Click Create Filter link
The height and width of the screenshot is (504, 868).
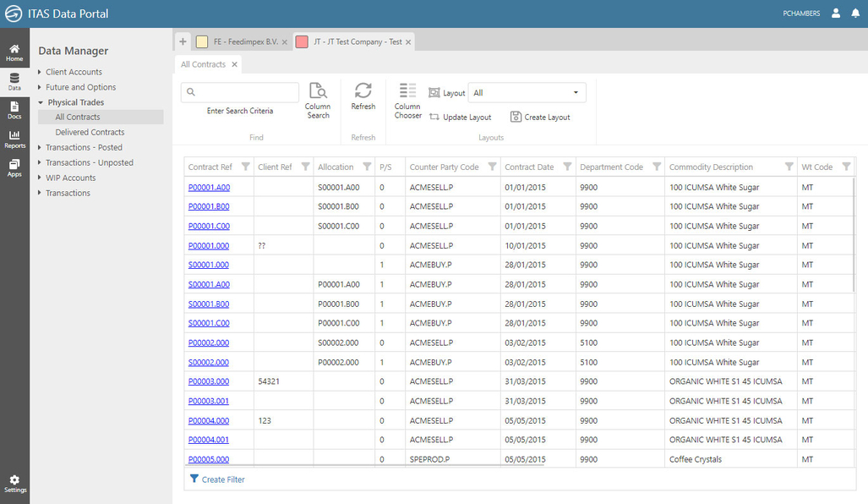pyautogui.click(x=217, y=479)
